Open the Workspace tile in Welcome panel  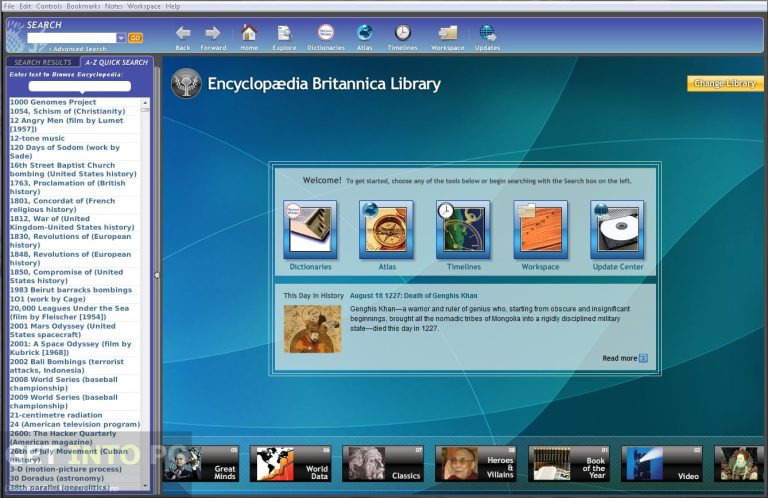pos(540,230)
